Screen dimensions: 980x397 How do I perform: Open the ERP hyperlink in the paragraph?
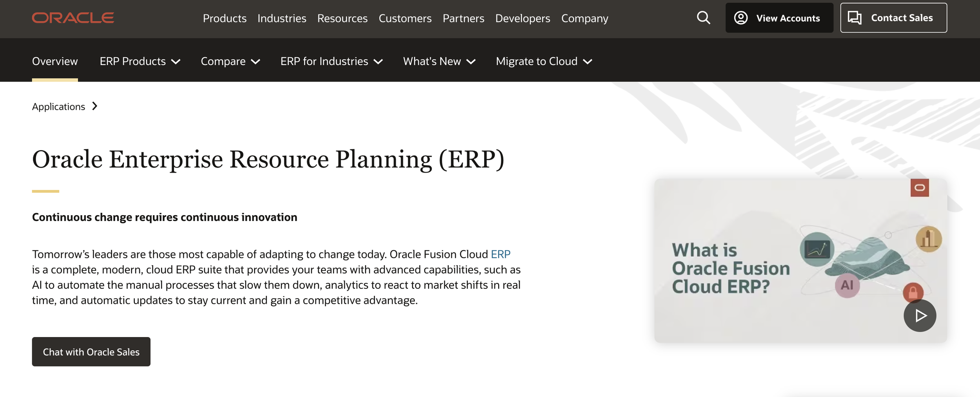(x=501, y=254)
